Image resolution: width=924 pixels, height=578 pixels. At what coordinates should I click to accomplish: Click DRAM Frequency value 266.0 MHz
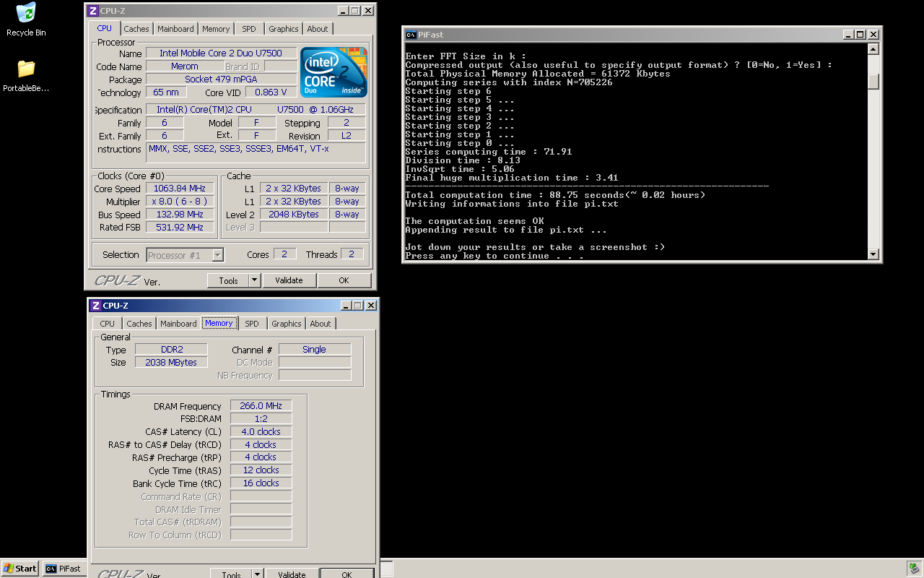pos(261,406)
